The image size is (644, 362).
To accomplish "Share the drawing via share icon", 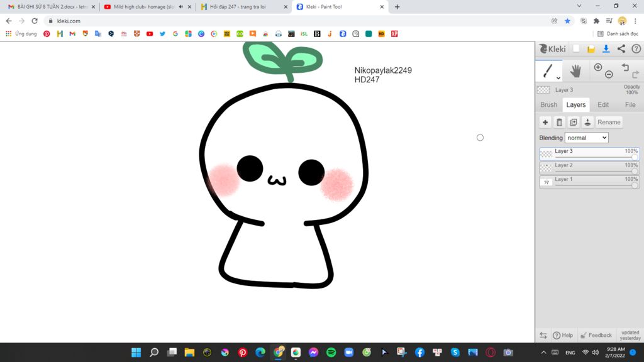I will point(621,49).
